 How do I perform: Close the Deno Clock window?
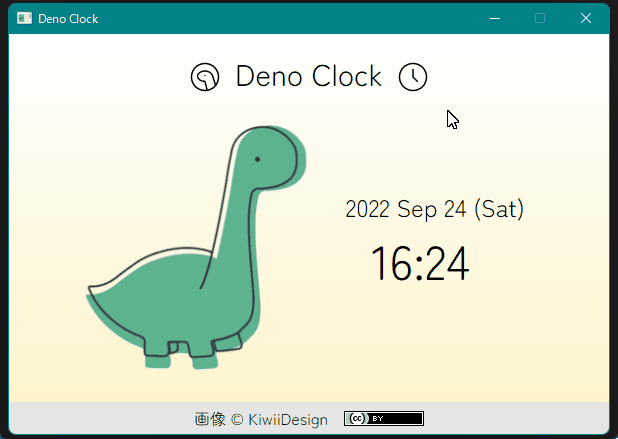(586, 18)
